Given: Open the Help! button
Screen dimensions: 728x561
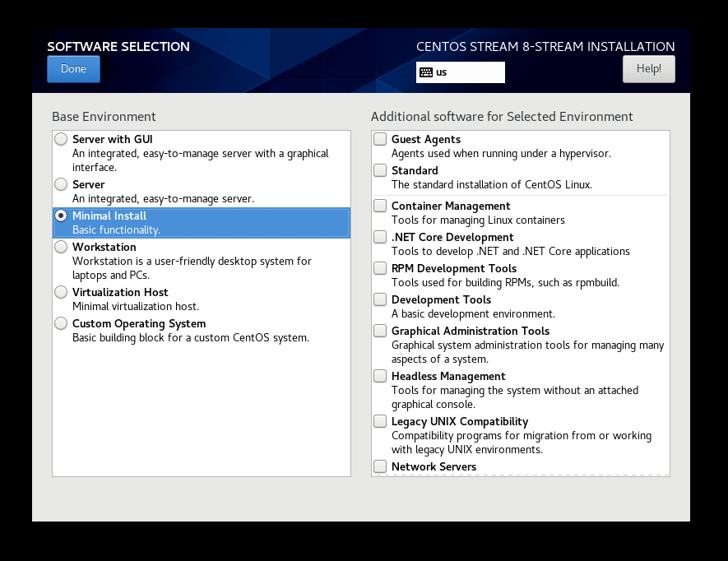Looking at the screenshot, I should click(x=648, y=69).
